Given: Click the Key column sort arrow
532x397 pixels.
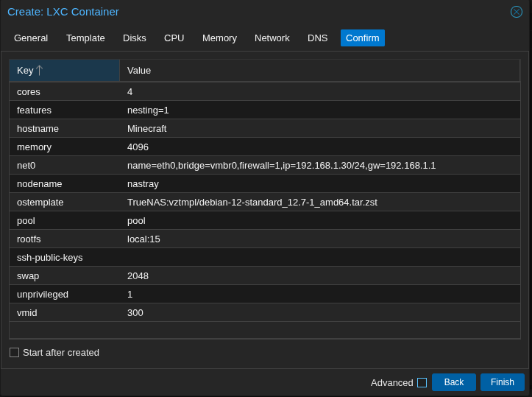Looking at the screenshot, I should tap(39, 70).
